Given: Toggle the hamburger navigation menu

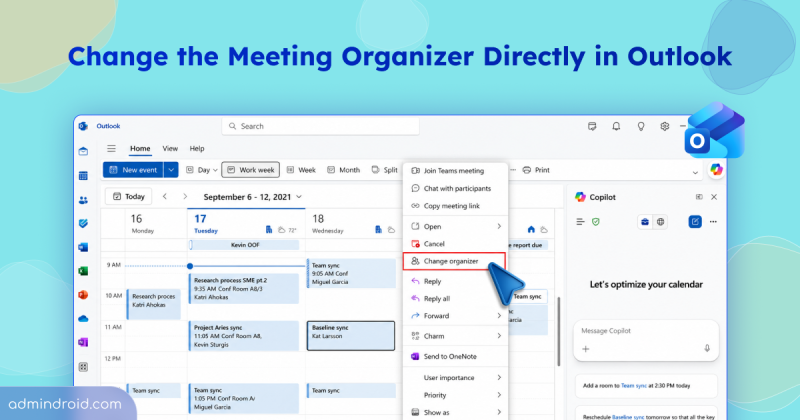Looking at the screenshot, I should click(111, 149).
